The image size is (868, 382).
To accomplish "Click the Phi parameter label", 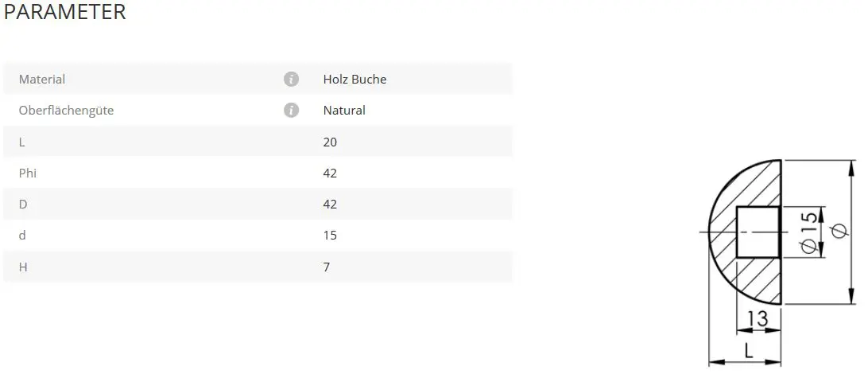I will click(28, 173).
